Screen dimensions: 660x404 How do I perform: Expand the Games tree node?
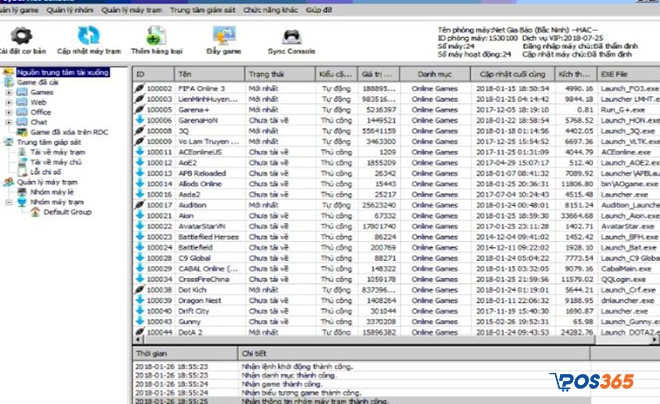click(9, 92)
